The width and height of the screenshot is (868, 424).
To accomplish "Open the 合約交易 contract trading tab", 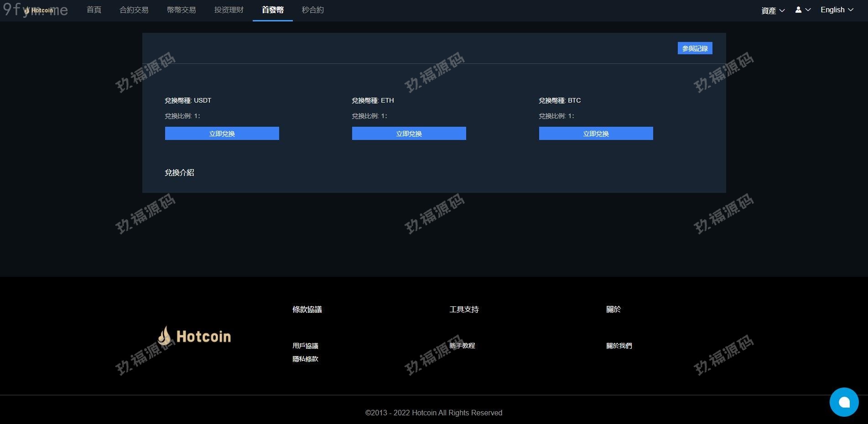I will coord(134,10).
